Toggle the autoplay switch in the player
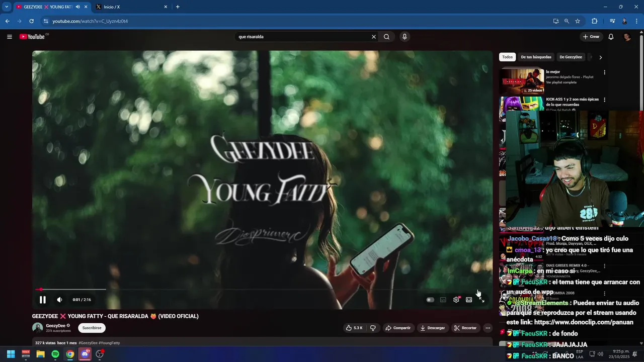This screenshot has height=362, width=644. pyautogui.click(x=430, y=300)
